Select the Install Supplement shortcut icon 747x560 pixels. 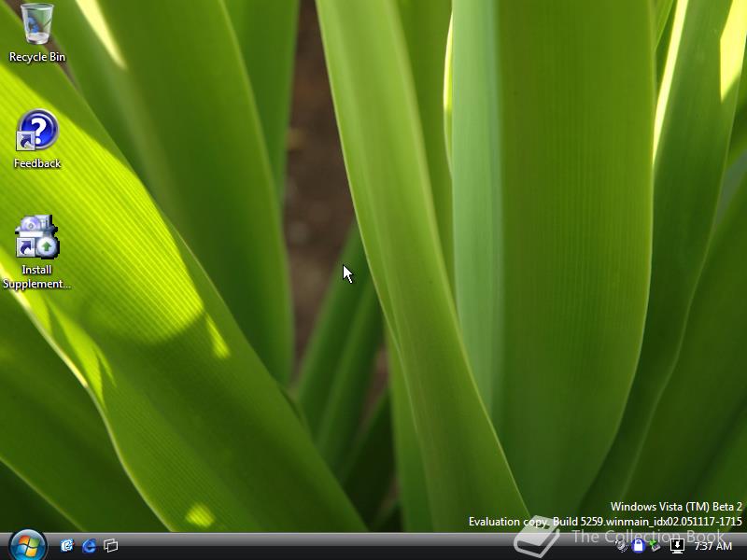click(37, 237)
